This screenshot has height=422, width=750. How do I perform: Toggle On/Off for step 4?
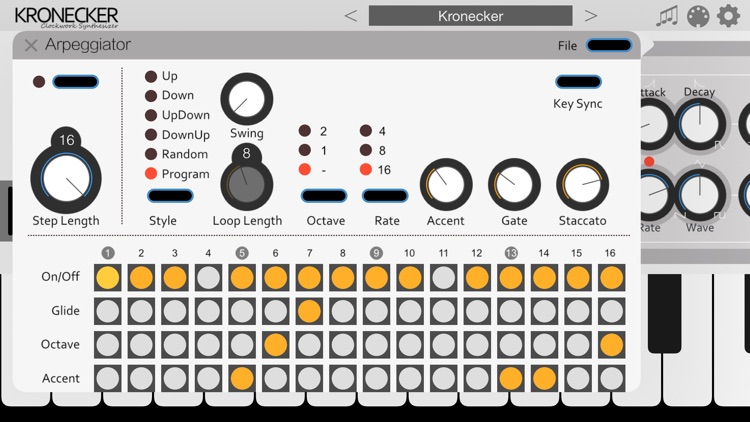[x=208, y=278]
